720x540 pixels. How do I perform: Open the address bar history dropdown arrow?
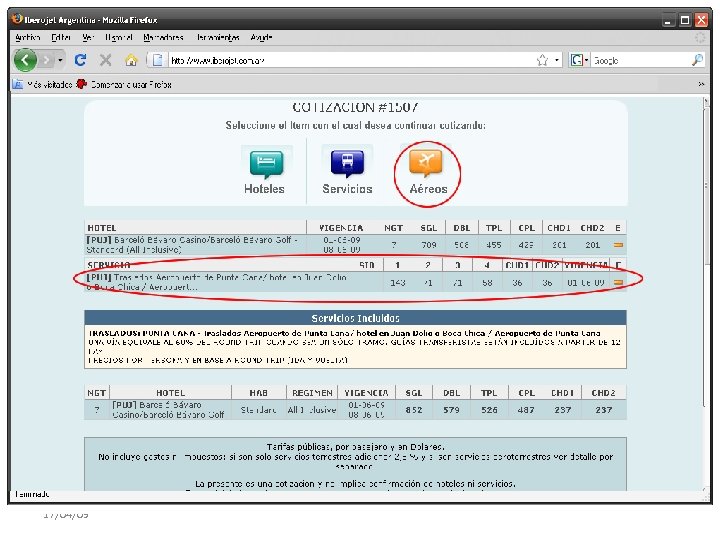coord(557,60)
